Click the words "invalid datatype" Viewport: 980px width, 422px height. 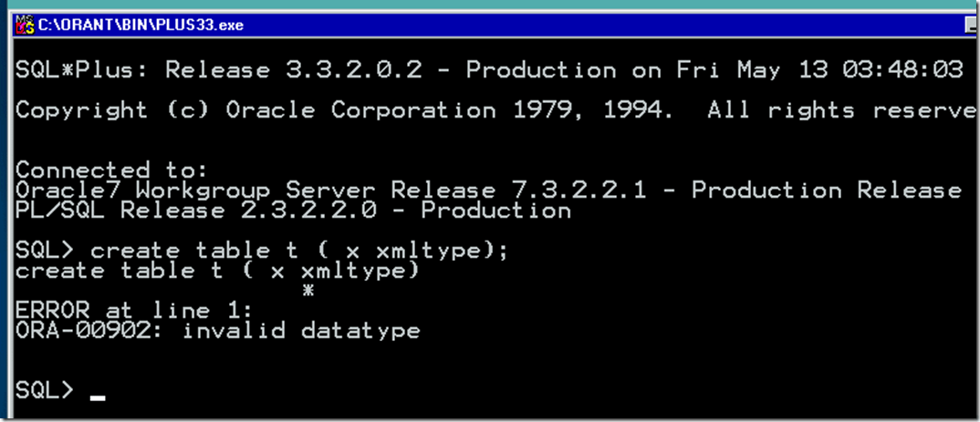click(301, 330)
